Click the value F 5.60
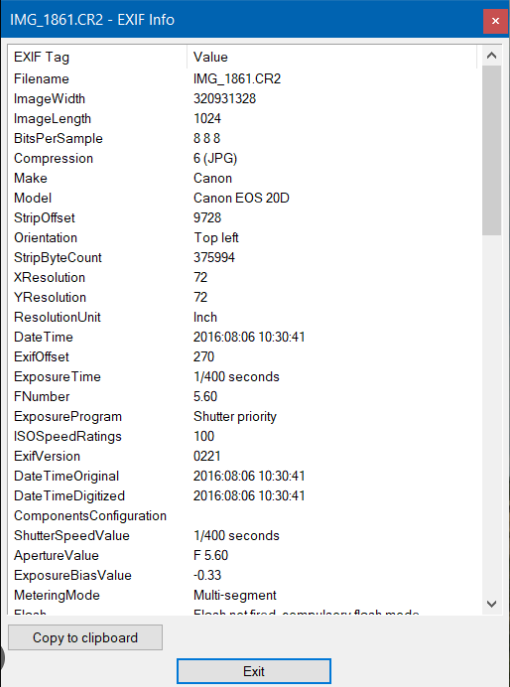This screenshot has width=510, height=687. (211, 556)
